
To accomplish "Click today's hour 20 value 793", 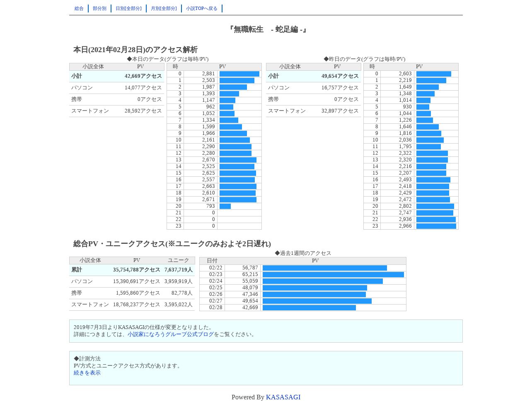I will point(210,206).
